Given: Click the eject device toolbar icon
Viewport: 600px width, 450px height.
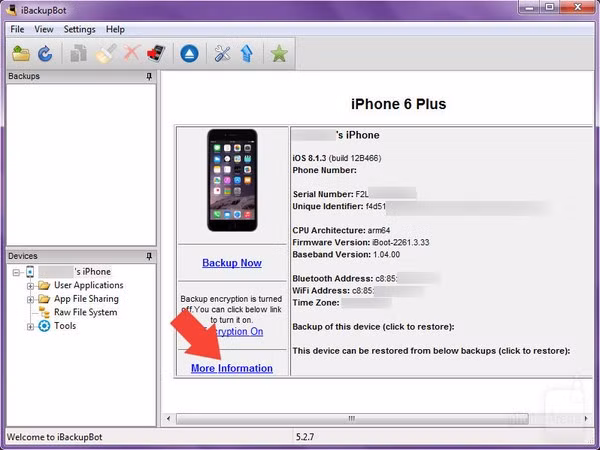Looking at the screenshot, I should (x=190, y=54).
